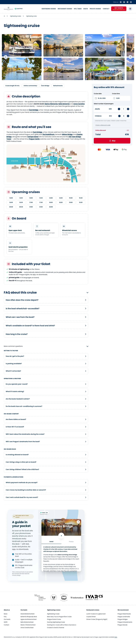Expand "Is parking available?" question
Image resolution: width=136 pixels, height=644 pixels.
tap(46, 364)
